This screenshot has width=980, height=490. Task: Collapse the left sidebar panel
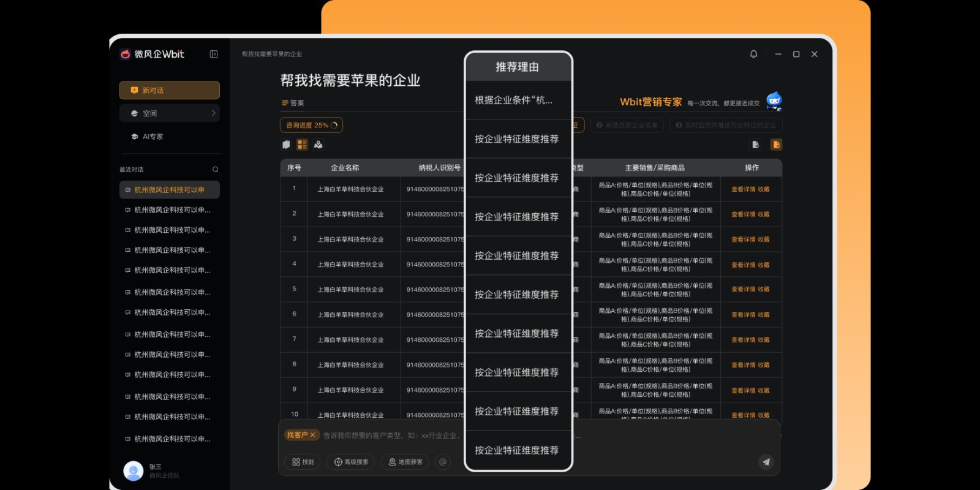214,54
